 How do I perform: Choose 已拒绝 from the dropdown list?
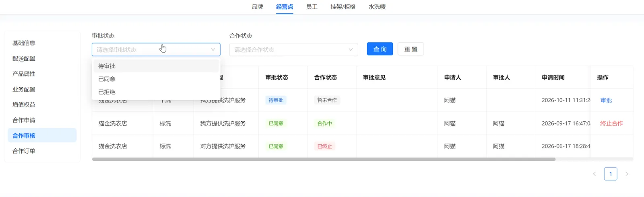click(x=156, y=92)
